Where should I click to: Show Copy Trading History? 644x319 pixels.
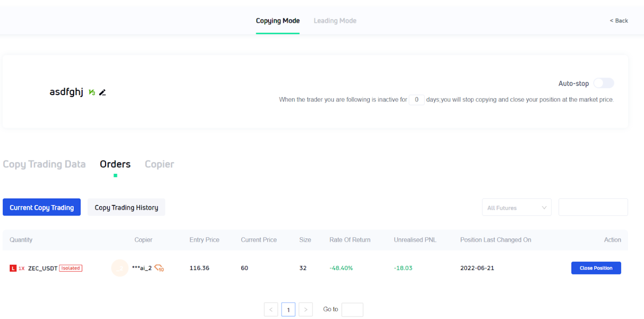[x=126, y=207]
